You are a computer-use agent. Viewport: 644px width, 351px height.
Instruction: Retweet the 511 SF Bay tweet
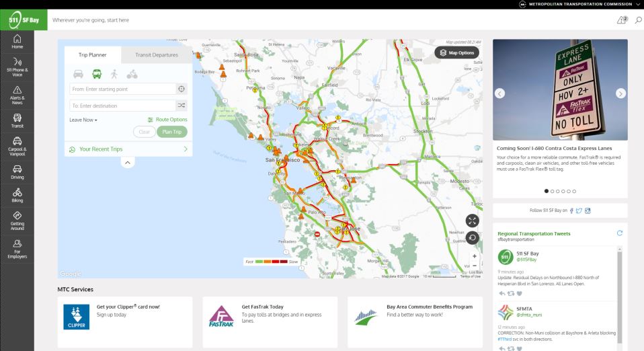pyautogui.click(x=510, y=293)
